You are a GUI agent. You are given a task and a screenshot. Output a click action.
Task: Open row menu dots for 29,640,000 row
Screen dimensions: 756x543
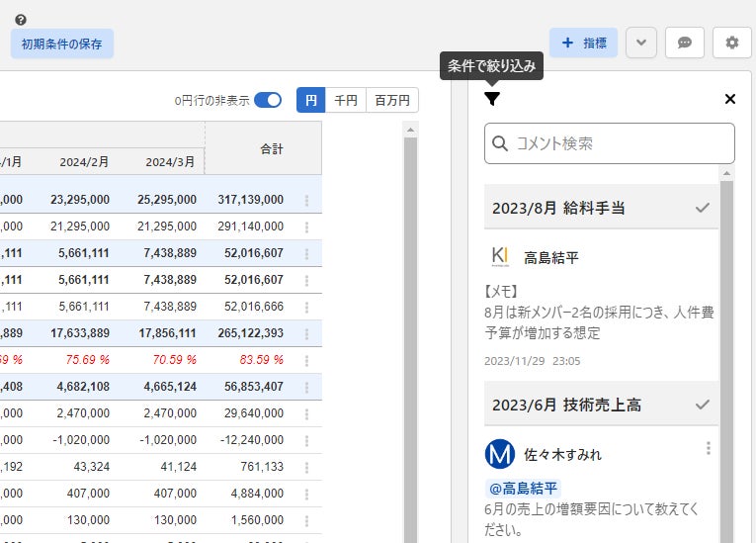coord(306,413)
